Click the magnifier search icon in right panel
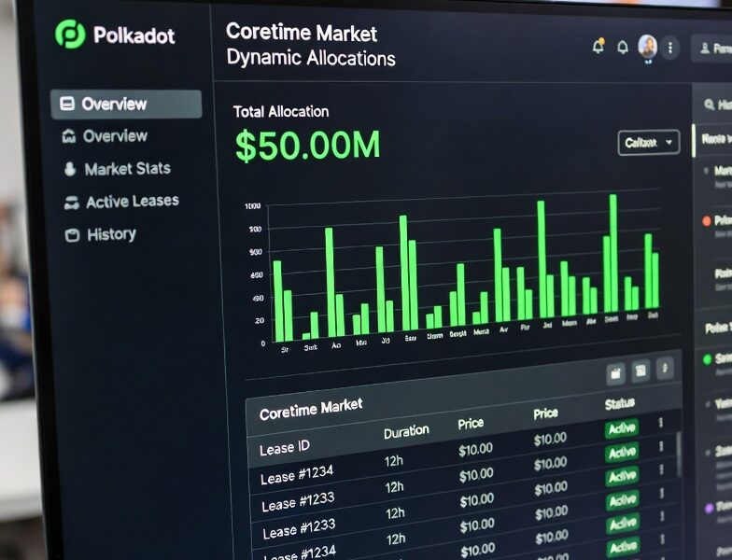The image size is (732, 560). (710, 105)
